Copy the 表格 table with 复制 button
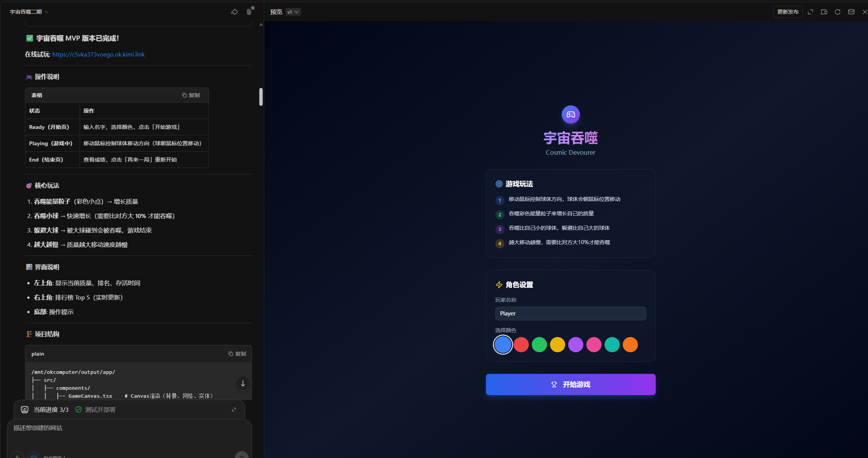This screenshot has height=458, width=868. [x=191, y=95]
